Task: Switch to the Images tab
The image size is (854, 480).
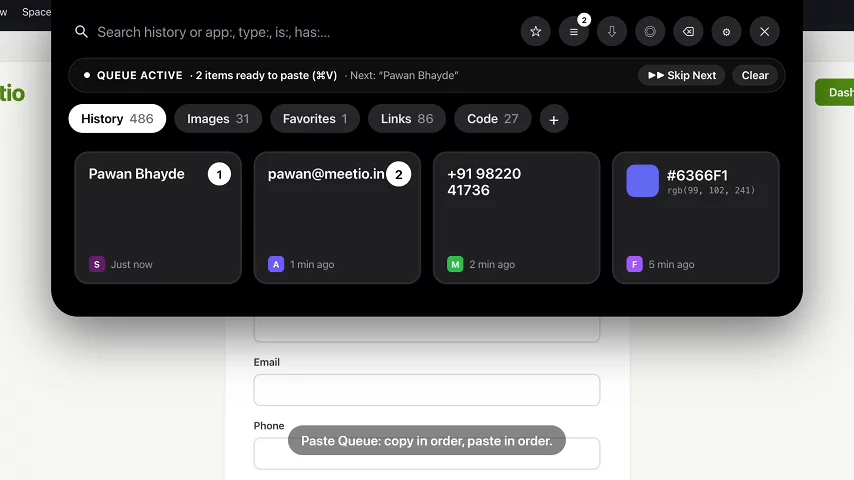Action: 218,118
